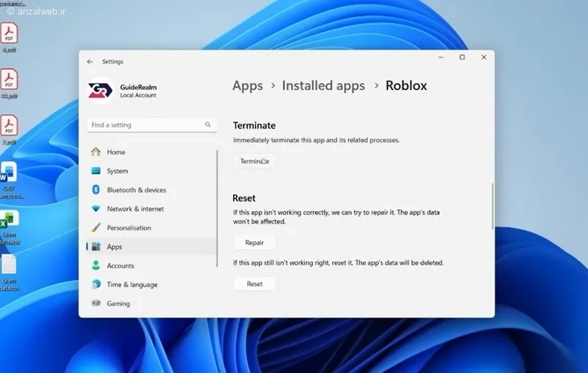Select the Home house icon
The width and height of the screenshot is (588, 373).
(x=96, y=152)
